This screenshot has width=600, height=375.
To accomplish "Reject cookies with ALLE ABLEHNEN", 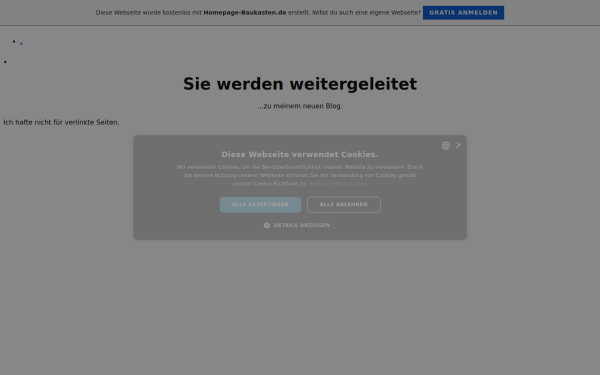I will point(344,205).
